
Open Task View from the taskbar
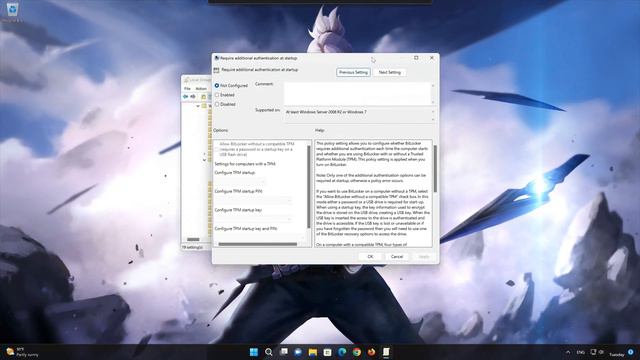click(283, 352)
